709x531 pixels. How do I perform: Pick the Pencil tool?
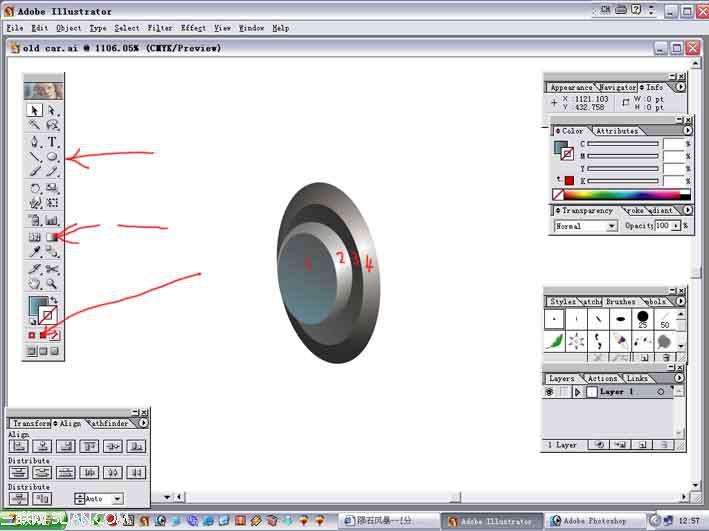tap(52, 171)
